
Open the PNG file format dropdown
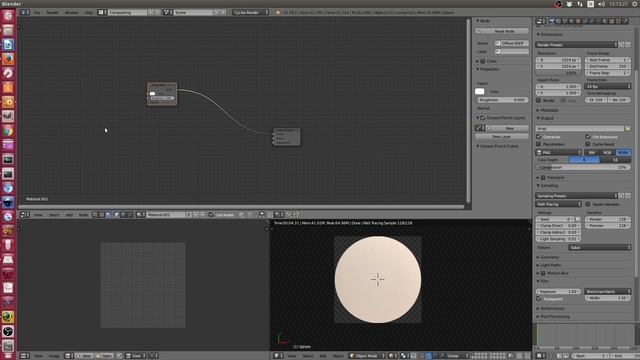(x=559, y=152)
